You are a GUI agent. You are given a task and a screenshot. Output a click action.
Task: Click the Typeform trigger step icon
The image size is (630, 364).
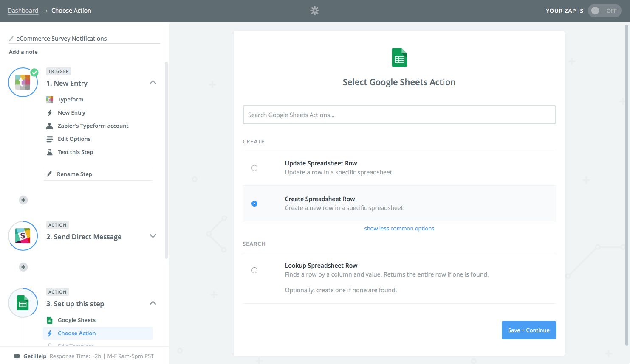point(23,82)
